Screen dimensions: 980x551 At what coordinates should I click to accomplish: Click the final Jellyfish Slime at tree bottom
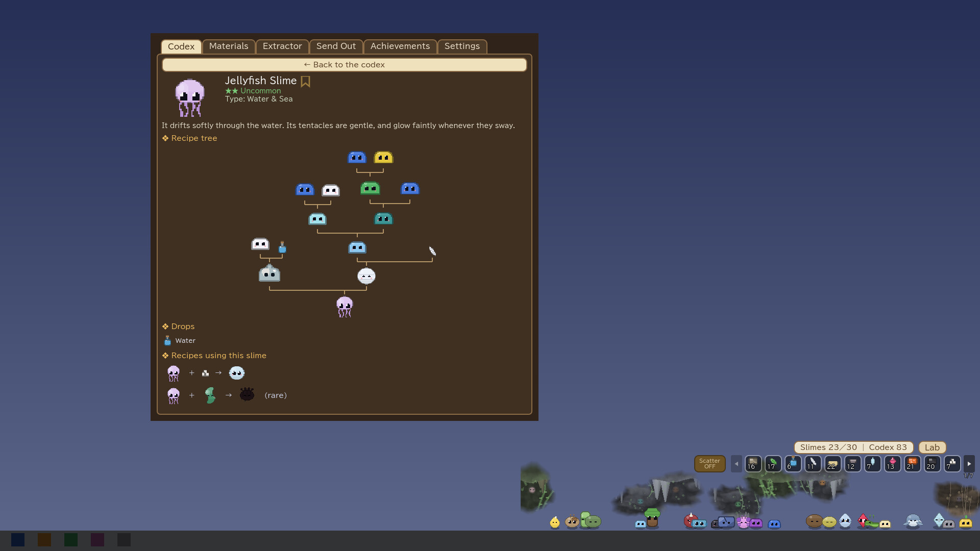[345, 307]
